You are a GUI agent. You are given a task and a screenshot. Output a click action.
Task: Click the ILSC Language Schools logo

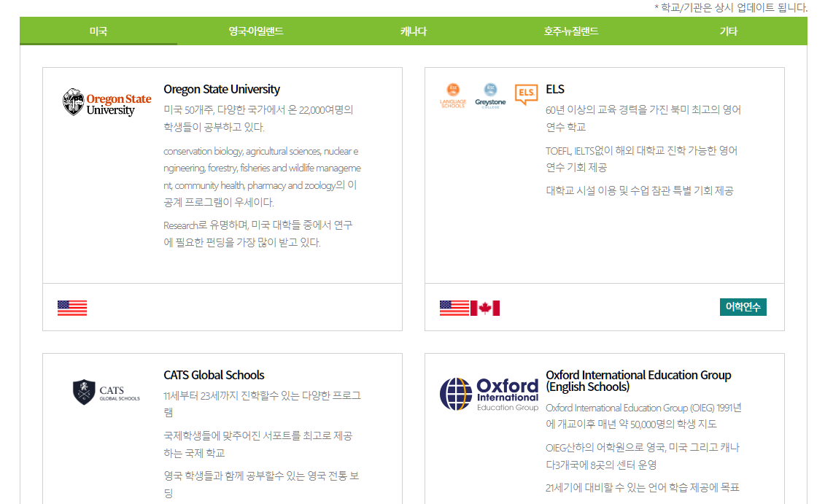(453, 96)
